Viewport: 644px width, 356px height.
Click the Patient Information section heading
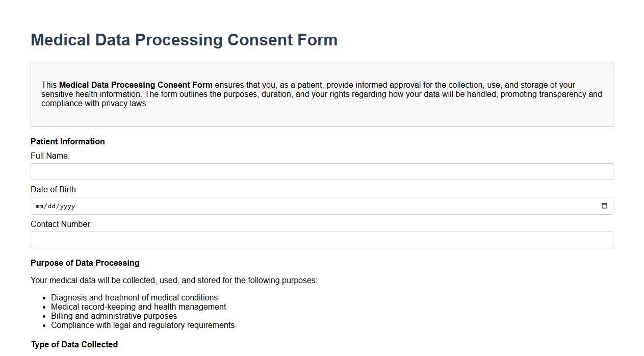point(67,141)
